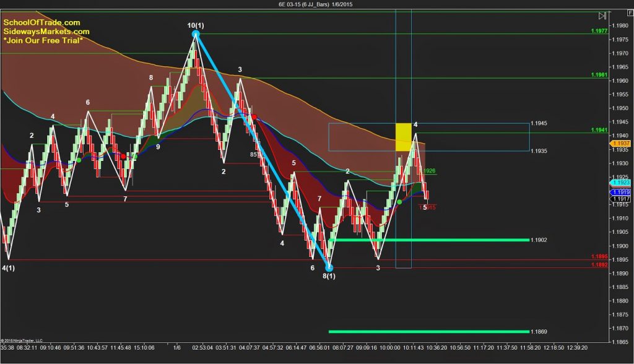Click the 'F' fixed scale icon

[630, 13]
